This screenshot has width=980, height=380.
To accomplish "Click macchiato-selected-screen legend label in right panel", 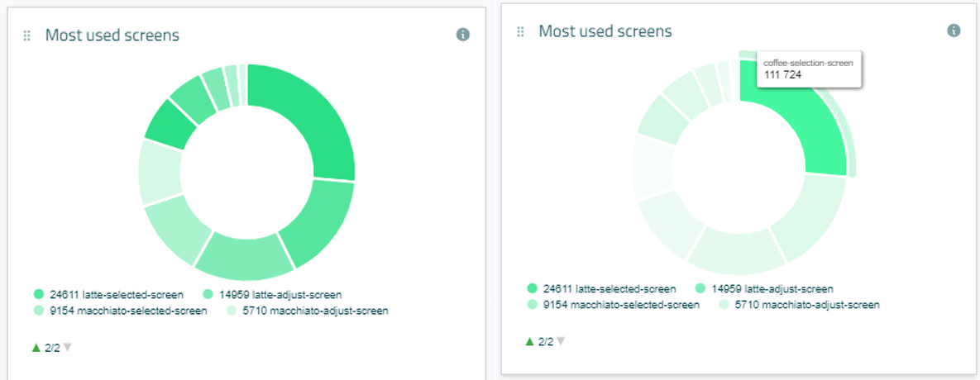I will coord(621,305).
